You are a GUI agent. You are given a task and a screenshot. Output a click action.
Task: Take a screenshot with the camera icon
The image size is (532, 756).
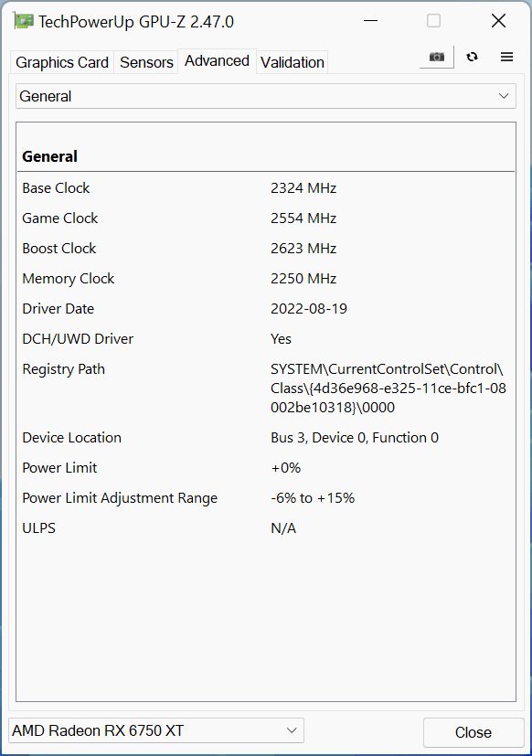tap(437, 58)
